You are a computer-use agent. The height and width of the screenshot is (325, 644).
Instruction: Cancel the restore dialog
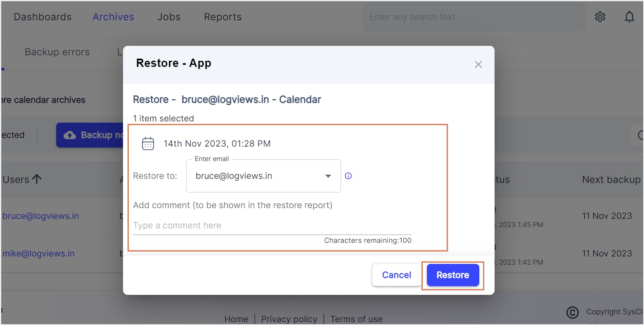click(396, 275)
